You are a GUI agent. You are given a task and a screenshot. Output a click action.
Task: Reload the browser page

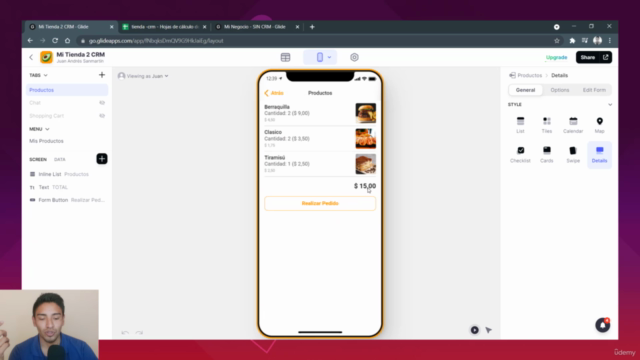coord(55,40)
